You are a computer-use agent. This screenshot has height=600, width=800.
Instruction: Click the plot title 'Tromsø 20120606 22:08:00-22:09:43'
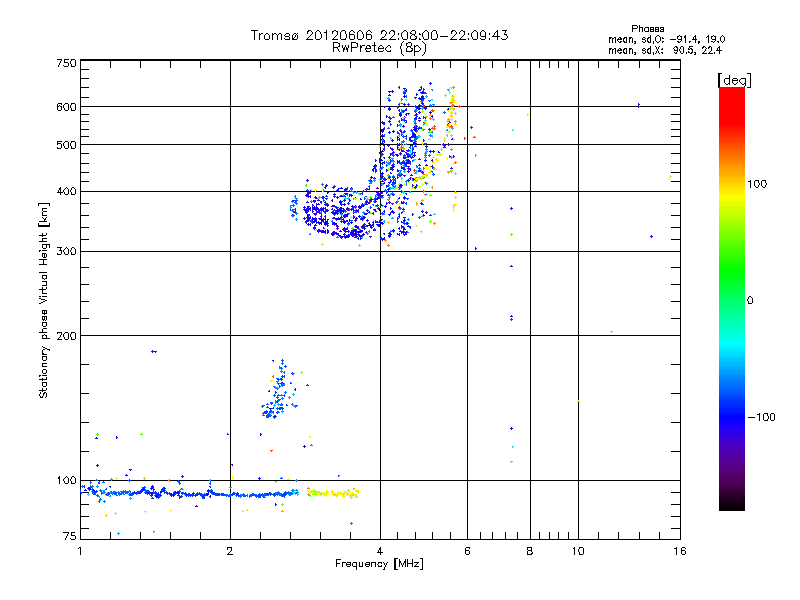[x=380, y=35]
